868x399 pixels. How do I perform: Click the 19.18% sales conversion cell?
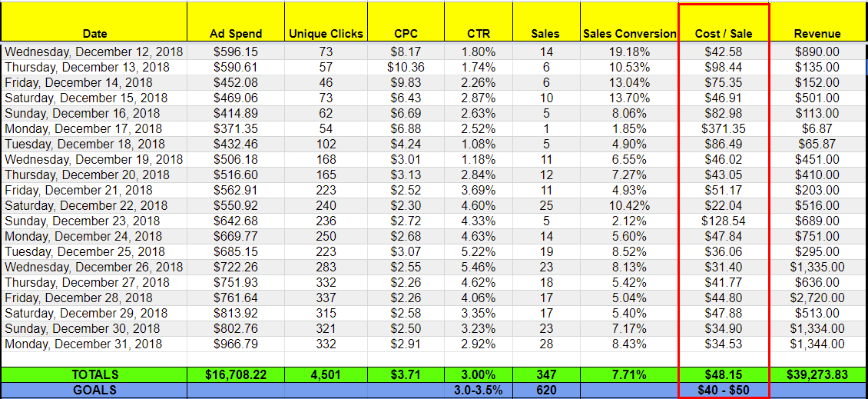630,52
